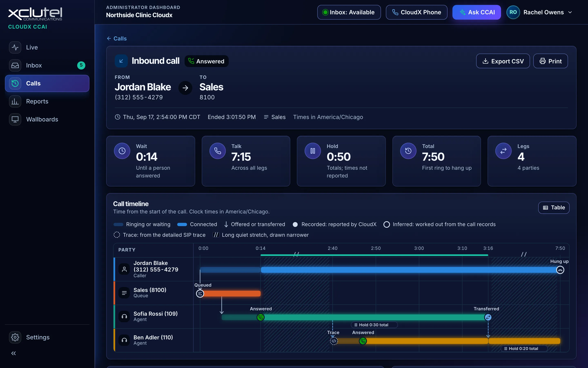This screenshot has height=368, width=588.
Task: Collapse the sidebar with double-chevron
Action: (14, 353)
